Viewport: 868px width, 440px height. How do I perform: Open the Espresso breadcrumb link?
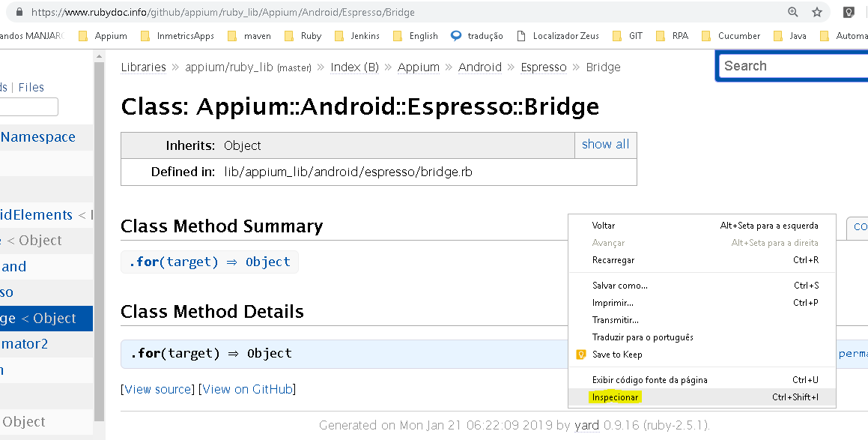click(x=544, y=67)
